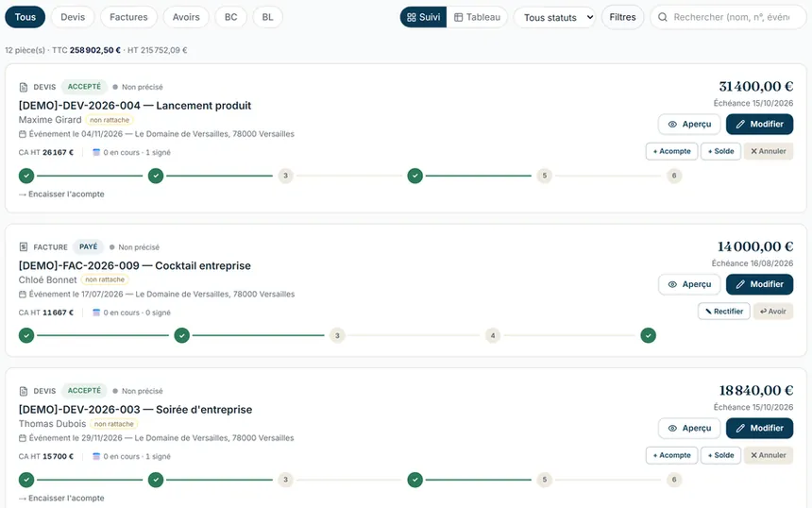This screenshot has height=508, width=812.
Task: Click client name Maxime Girard
Action: pyautogui.click(x=50, y=120)
